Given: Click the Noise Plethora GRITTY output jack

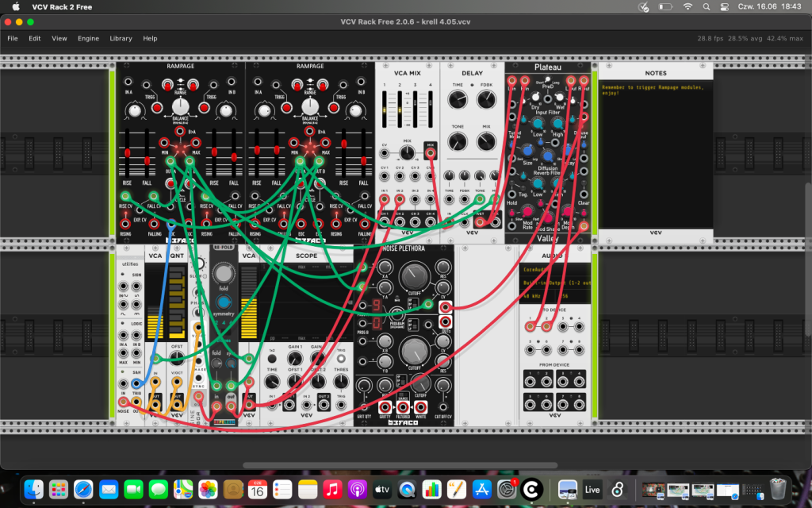Looking at the screenshot, I should click(x=385, y=407).
